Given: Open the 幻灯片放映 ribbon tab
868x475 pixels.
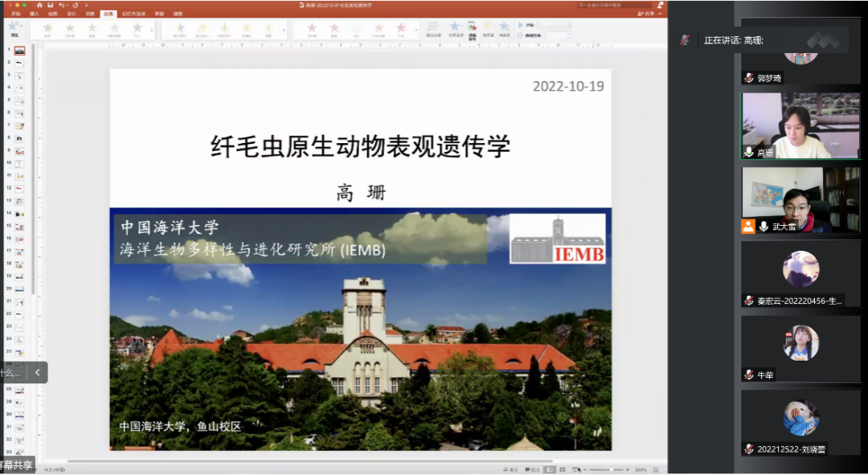Looking at the screenshot, I should coord(134,14).
